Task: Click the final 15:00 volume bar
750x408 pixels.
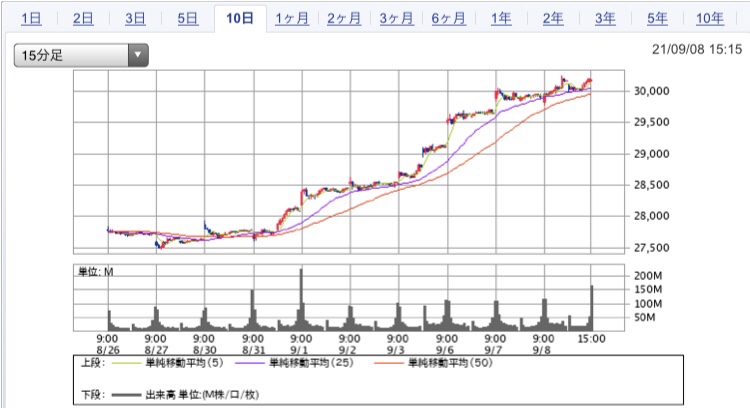Action: click(x=592, y=308)
